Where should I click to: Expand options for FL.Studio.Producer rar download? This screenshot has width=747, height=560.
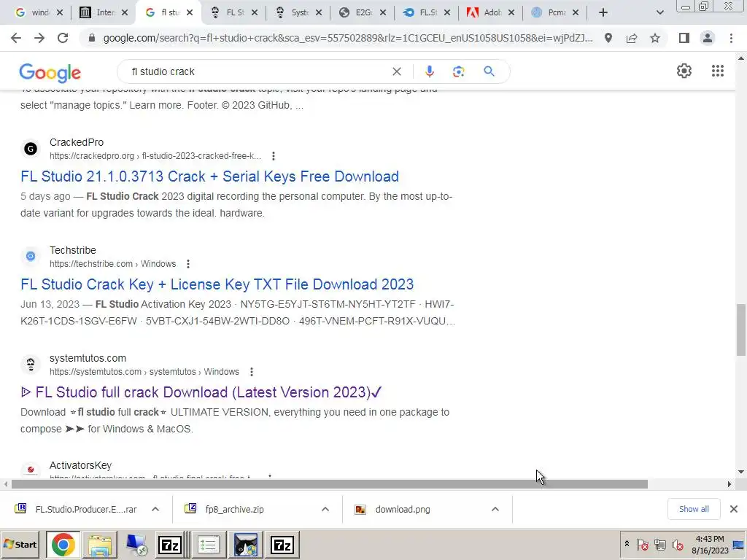(155, 509)
